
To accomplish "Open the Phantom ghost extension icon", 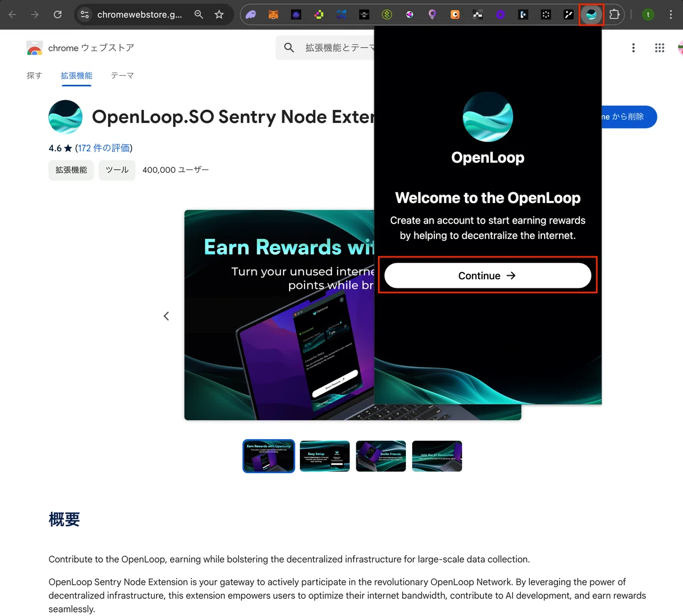I will click(x=251, y=15).
